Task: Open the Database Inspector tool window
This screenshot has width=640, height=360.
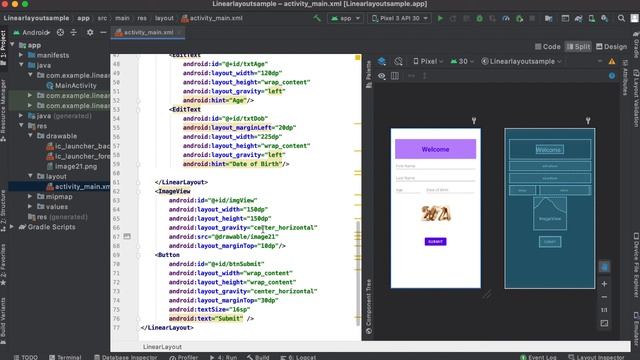Action: click(x=126, y=357)
